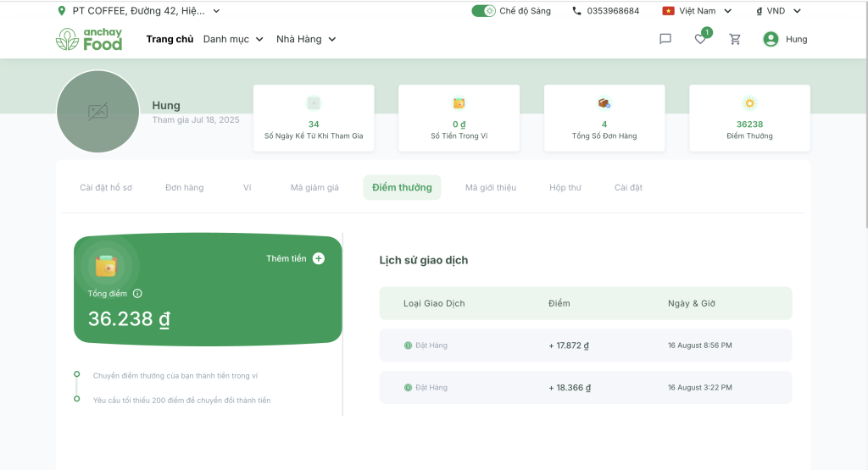868x470 pixels.
Task: Open the Hộp thư tab
Action: (565, 187)
